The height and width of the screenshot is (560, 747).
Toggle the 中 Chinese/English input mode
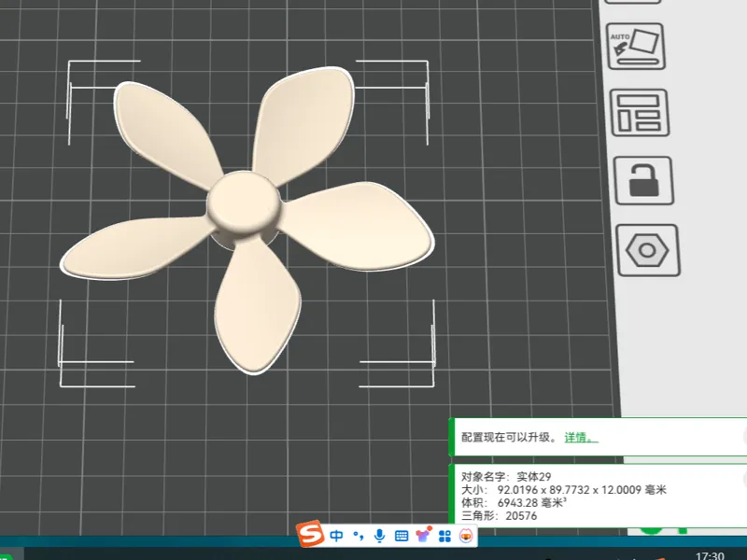[337, 536]
